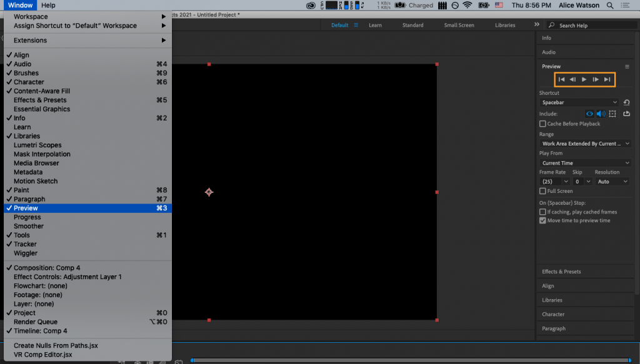
Task: Mute the audio toggle in Include row
Action: 600,114
